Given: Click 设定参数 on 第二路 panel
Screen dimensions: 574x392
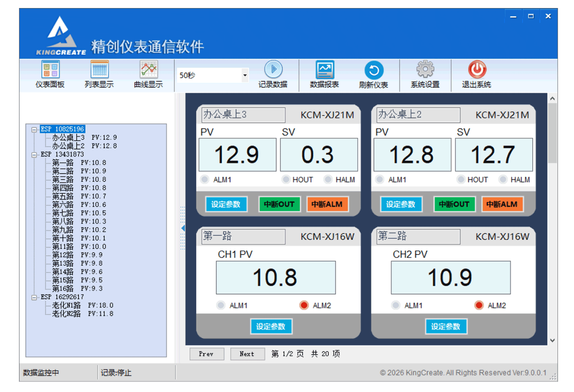Looking at the screenshot, I should [x=446, y=327].
